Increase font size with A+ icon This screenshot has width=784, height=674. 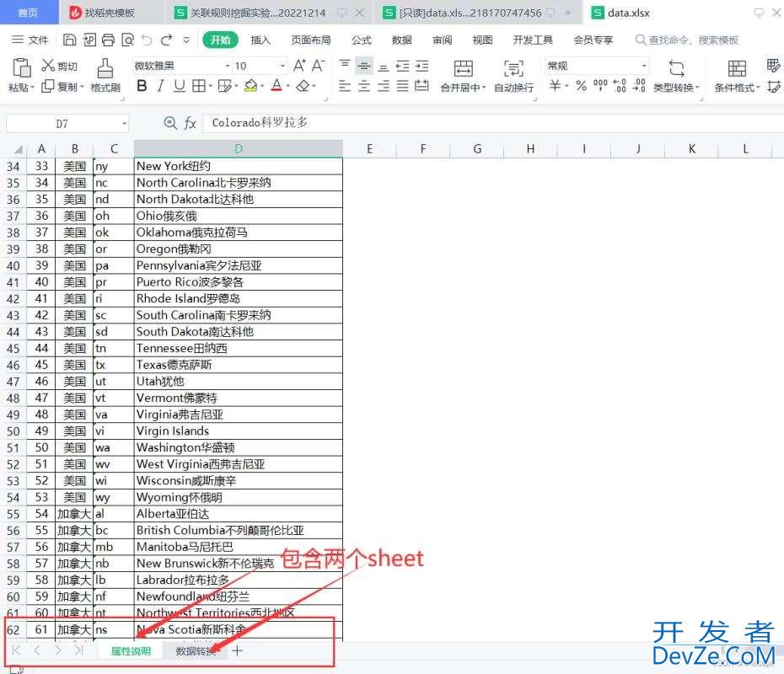point(299,66)
